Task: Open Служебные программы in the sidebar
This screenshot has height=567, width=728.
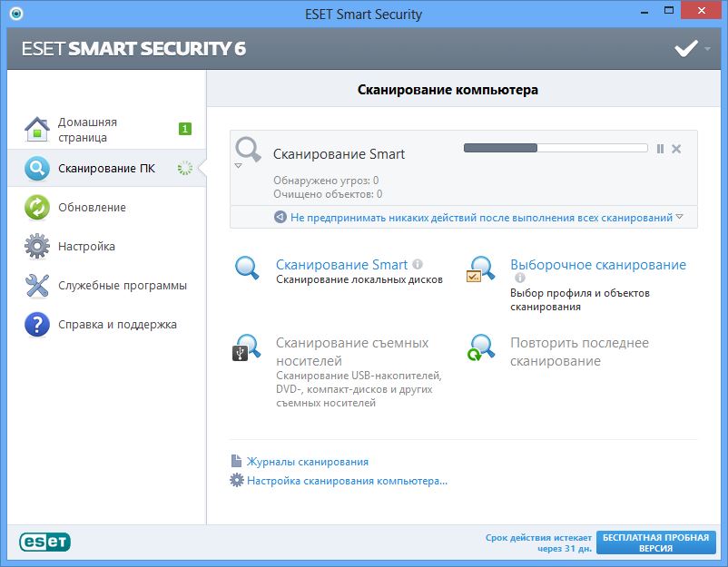Action: click(122, 285)
